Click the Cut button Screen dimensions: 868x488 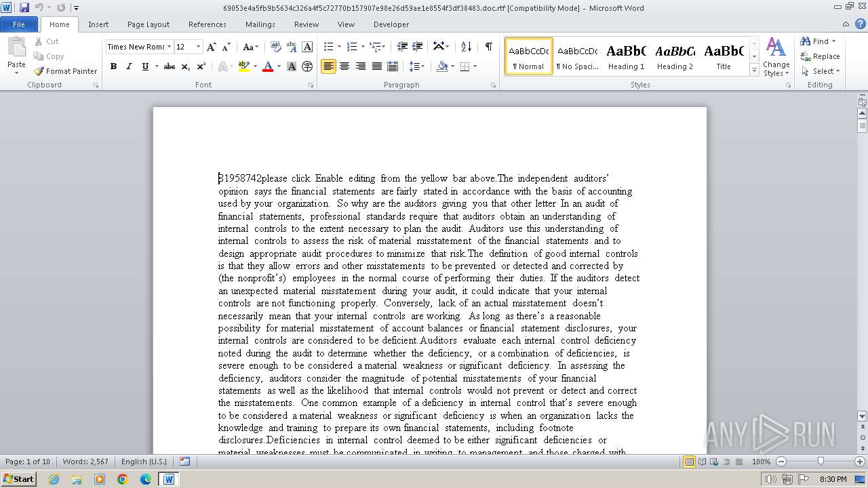point(46,41)
